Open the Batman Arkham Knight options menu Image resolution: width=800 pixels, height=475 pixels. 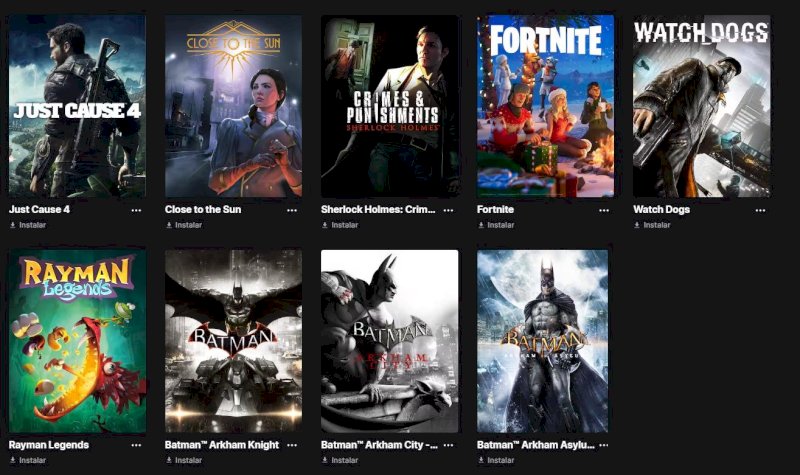[x=292, y=445]
